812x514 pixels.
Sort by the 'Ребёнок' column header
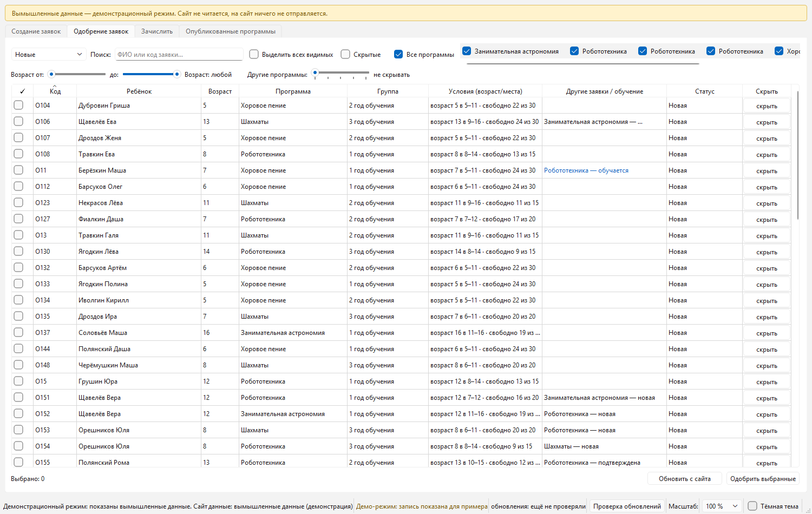139,91
